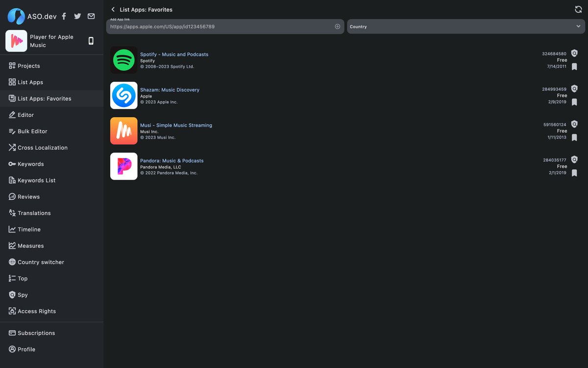
Task: Toggle bookmark for Musi app
Action: 574,137
